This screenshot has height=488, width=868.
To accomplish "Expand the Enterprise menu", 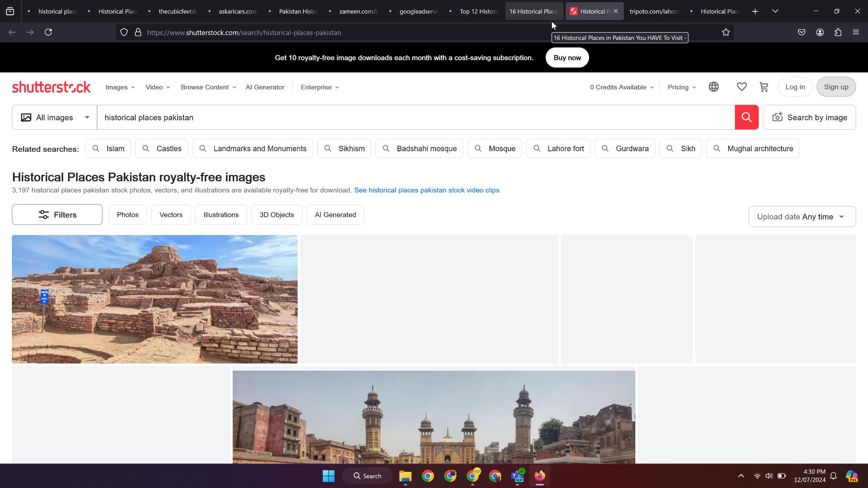I will 320,87.
